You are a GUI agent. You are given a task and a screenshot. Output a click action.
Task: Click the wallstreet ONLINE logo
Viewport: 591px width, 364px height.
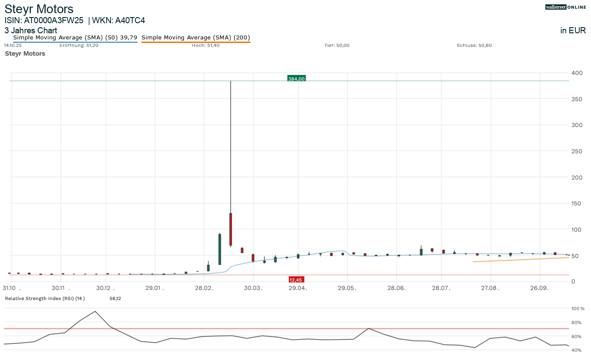click(x=565, y=7)
